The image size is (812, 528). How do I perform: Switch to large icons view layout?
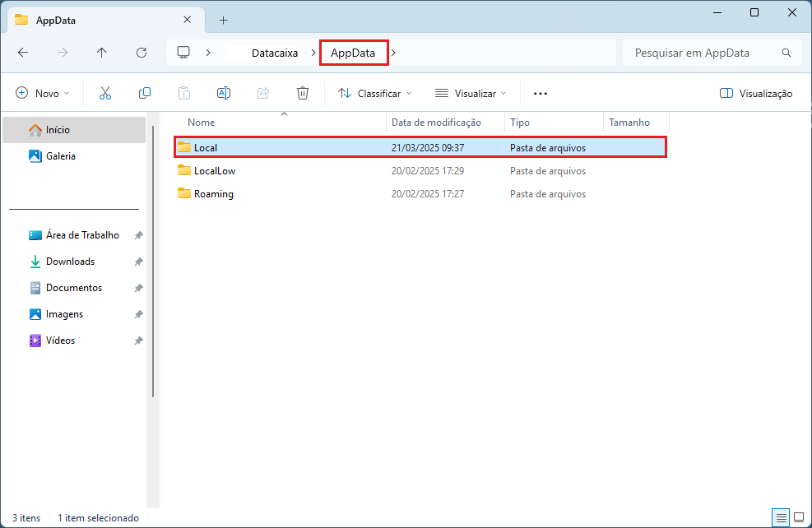[x=798, y=517]
